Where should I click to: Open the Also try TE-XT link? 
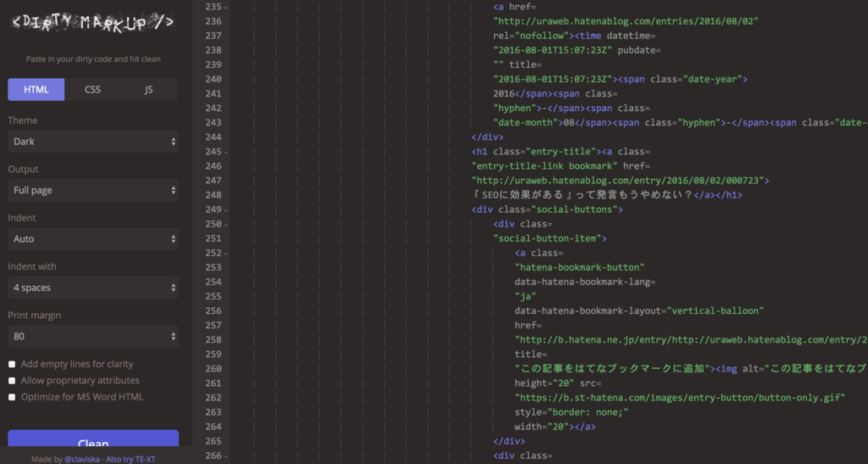click(131, 459)
